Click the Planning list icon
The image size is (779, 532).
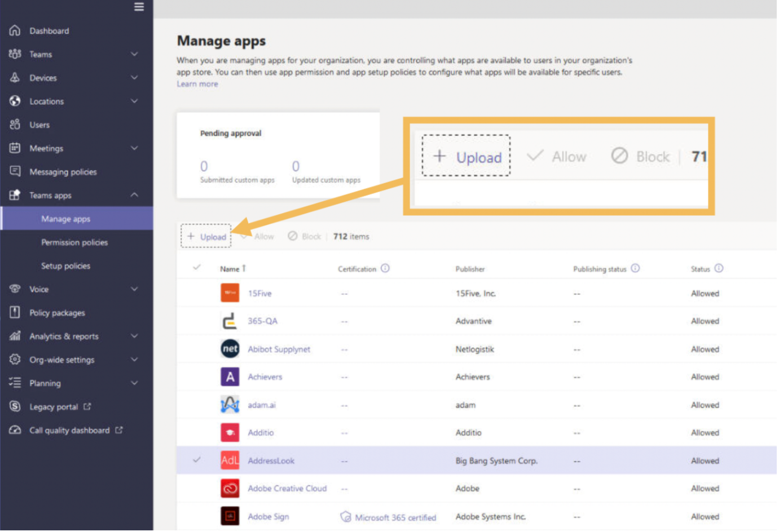coord(15,383)
